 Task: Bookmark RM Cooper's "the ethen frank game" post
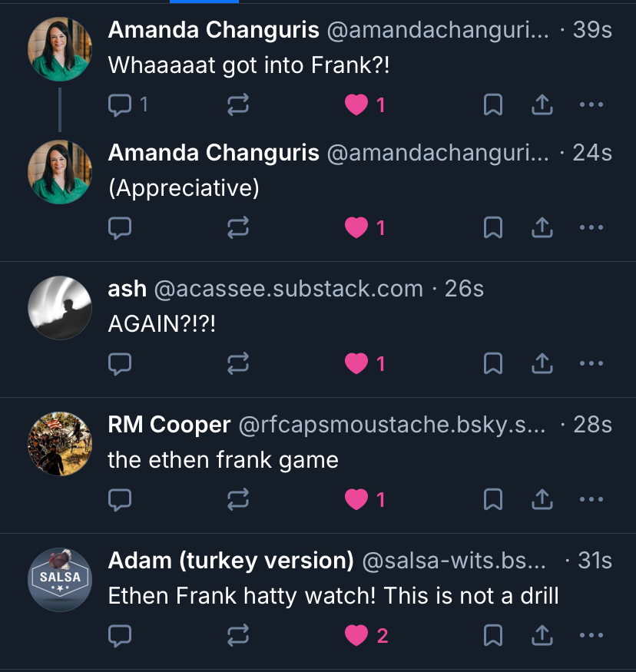(492, 500)
